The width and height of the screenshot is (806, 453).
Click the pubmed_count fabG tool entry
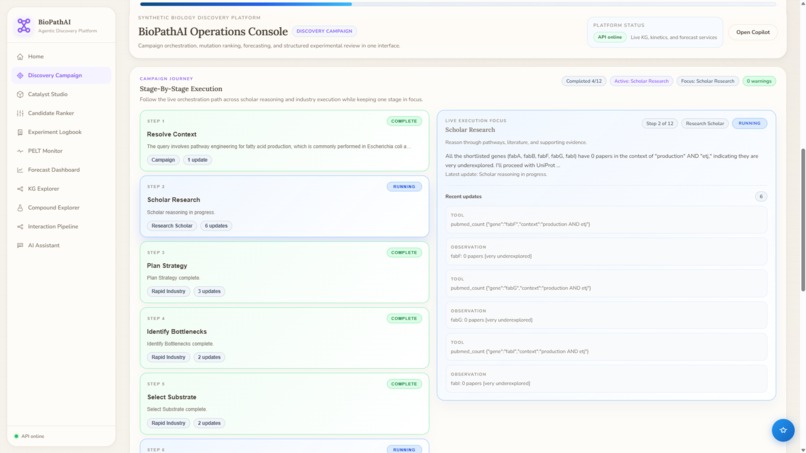point(606,284)
